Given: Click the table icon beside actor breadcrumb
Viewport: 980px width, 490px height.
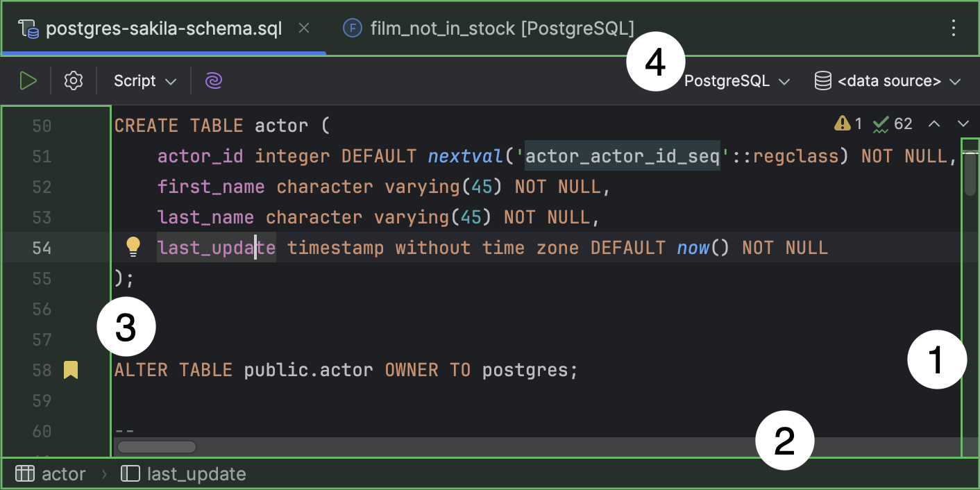Looking at the screenshot, I should tap(24, 473).
